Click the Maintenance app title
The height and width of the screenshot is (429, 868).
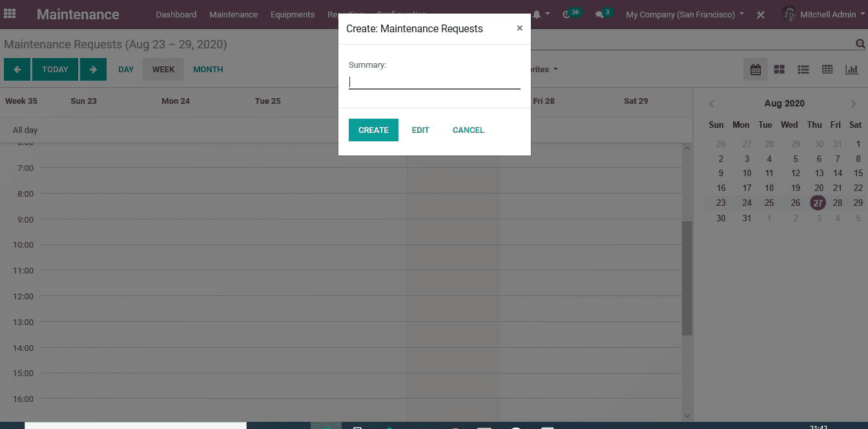tap(78, 14)
